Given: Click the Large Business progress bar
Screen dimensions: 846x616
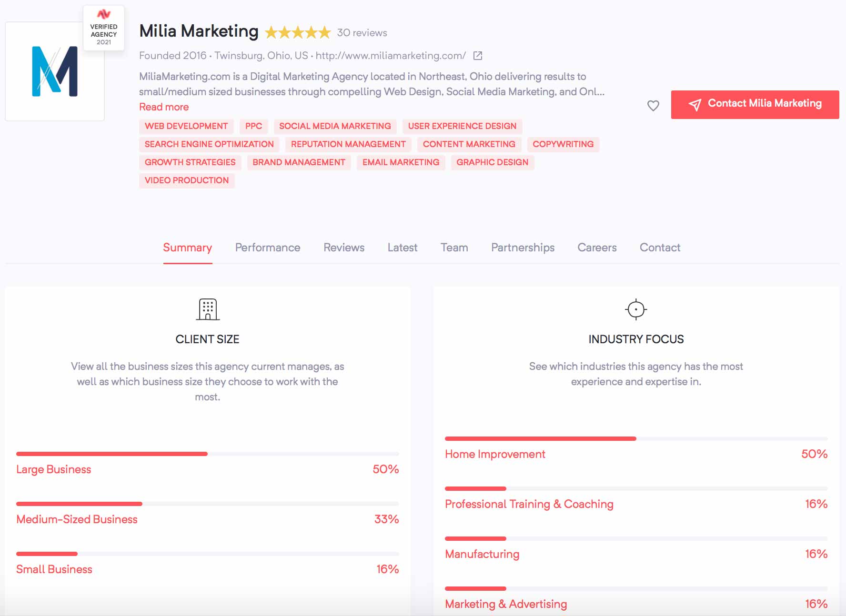Looking at the screenshot, I should coord(208,454).
